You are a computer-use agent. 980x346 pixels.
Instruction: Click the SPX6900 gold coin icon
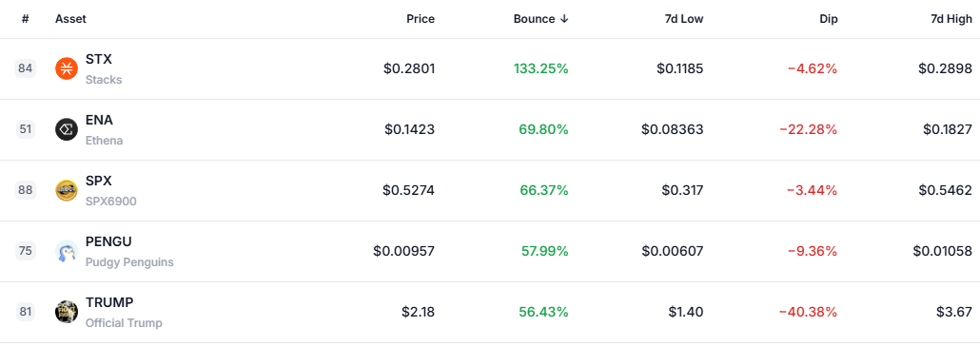pos(67,190)
